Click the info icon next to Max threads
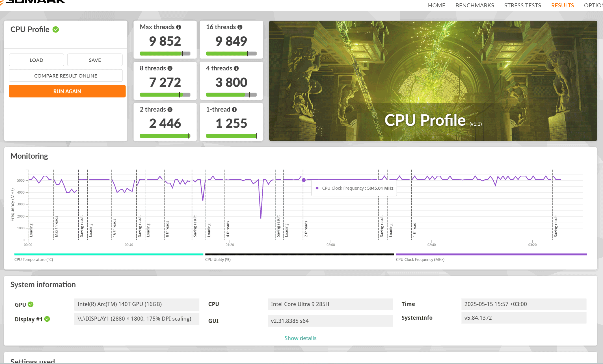Viewport: 603px width, 364px height. [179, 27]
